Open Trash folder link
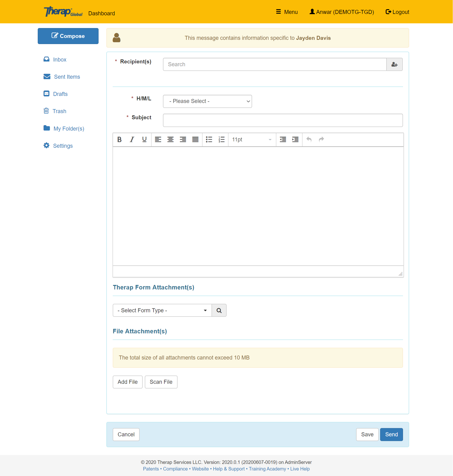Screen dimensions: 453x476 (59, 111)
